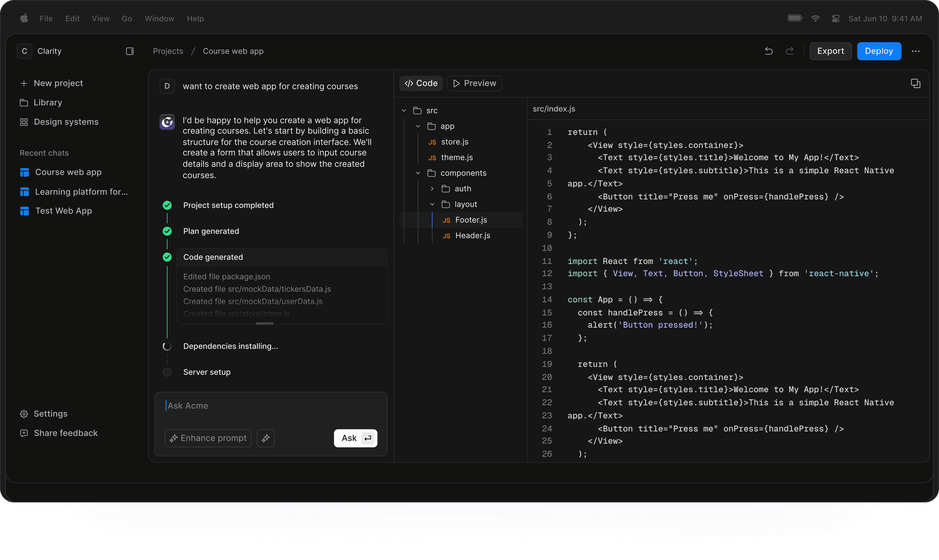Click the redo arrow icon
Screen dimensions: 939x560
pyautogui.click(x=790, y=51)
